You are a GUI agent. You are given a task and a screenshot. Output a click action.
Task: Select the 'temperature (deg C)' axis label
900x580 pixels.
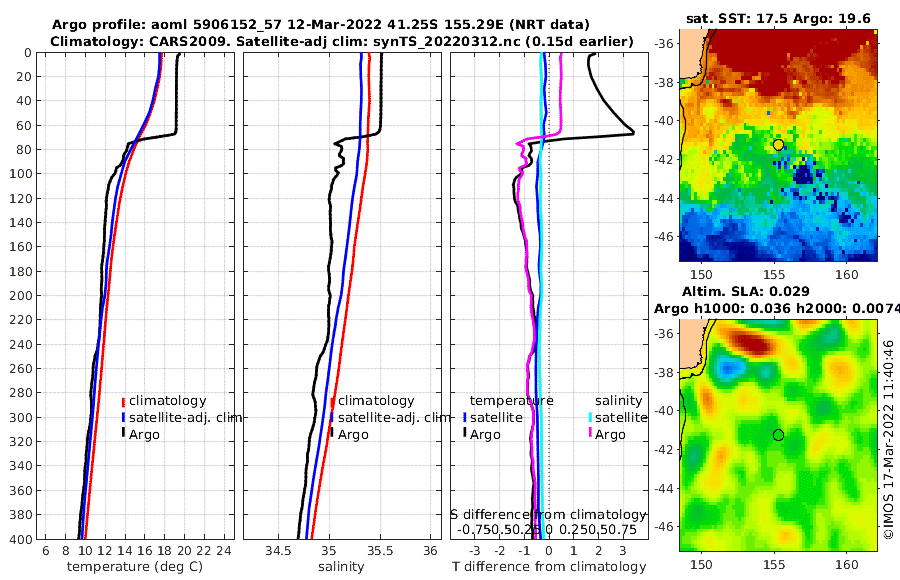135,567
